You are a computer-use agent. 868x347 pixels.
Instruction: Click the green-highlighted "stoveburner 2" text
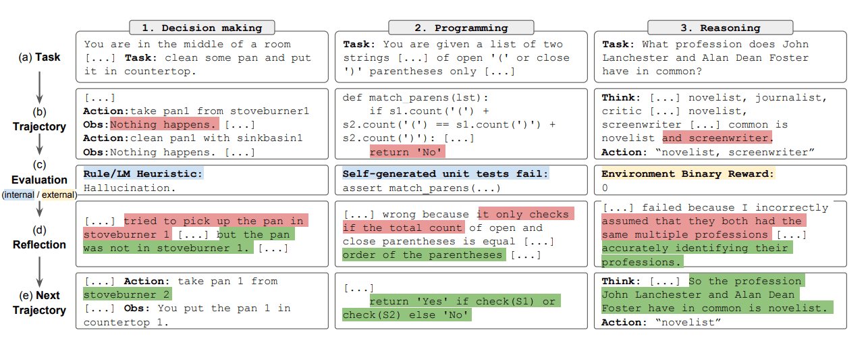[x=127, y=294]
